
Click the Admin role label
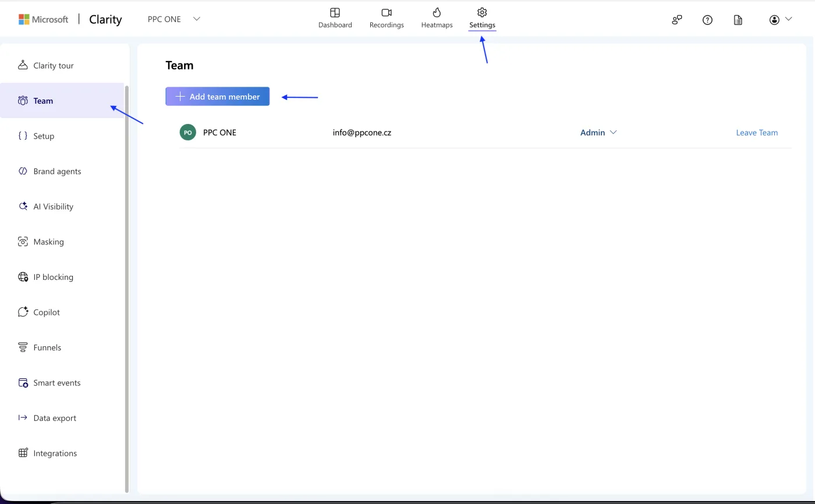click(x=593, y=133)
